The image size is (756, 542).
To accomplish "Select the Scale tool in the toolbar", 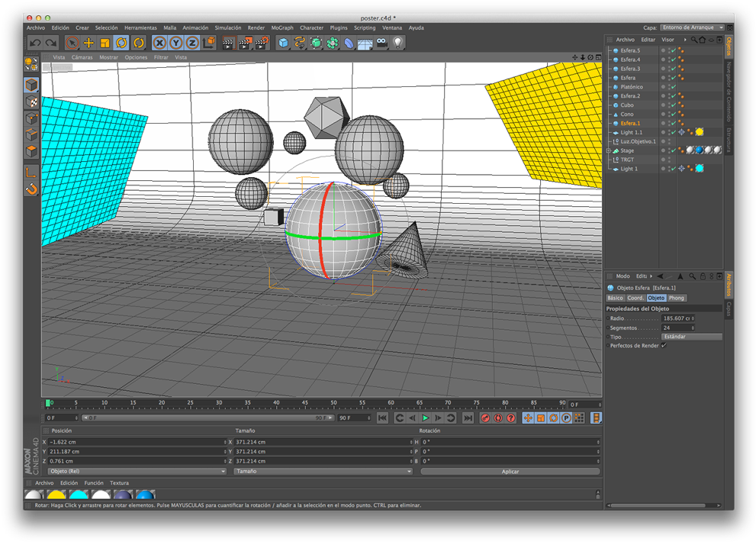I will tap(105, 44).
